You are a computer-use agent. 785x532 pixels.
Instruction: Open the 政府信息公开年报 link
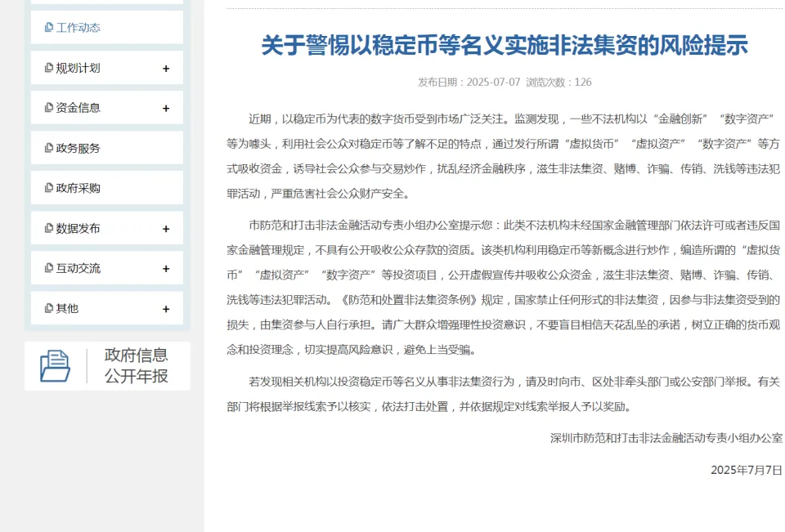coord(107,366)
